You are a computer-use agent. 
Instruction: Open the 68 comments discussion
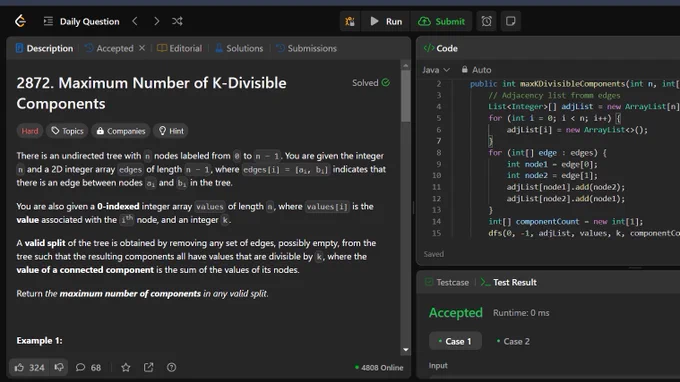click(88, 368)
